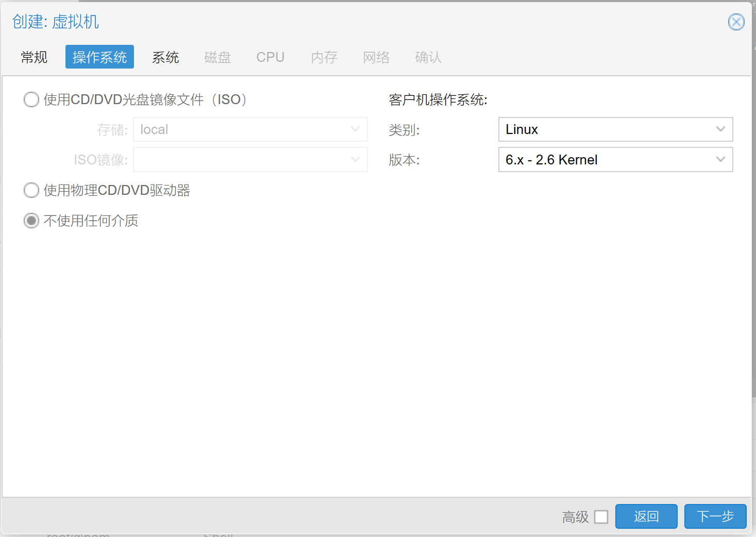The width and height of the screenshot is (756, 537).
Task: Expand the 类别 Linux dropdown arrow
Action: [x=720, y=129]
